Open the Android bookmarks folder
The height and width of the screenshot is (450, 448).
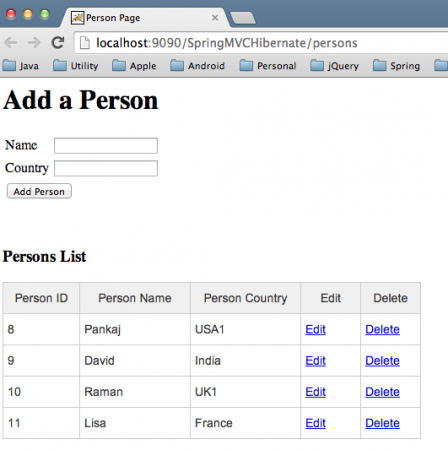point(197,66)
